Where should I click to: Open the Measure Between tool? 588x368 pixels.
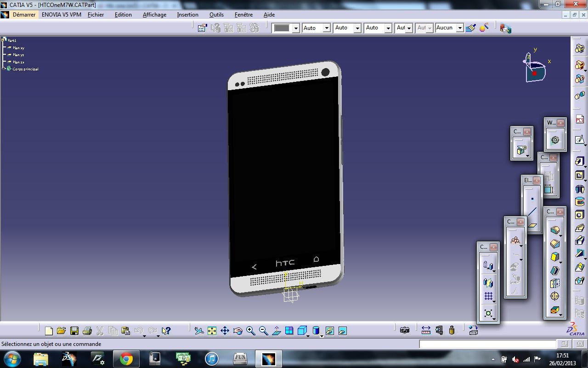tap(426, 330)
